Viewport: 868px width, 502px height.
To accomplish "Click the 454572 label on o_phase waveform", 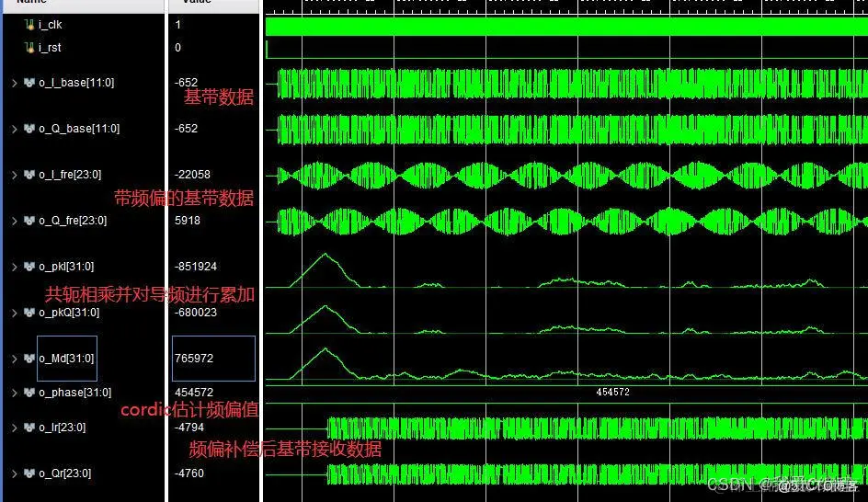I will 612,392.
